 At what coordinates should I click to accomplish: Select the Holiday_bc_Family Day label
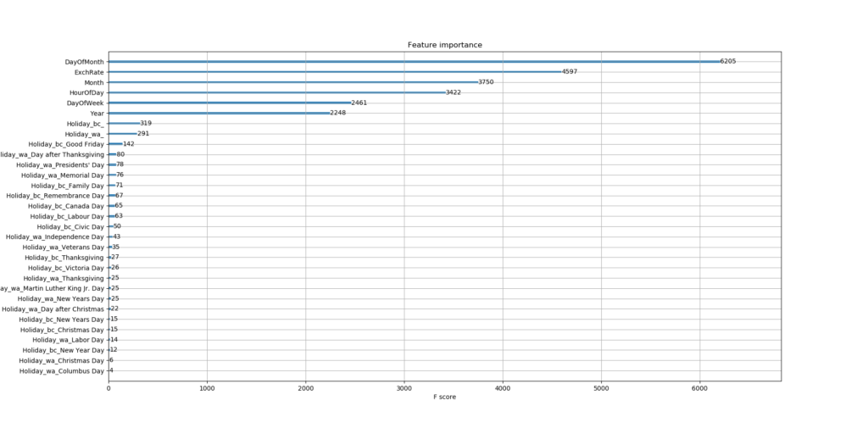(x=68, y=186)
